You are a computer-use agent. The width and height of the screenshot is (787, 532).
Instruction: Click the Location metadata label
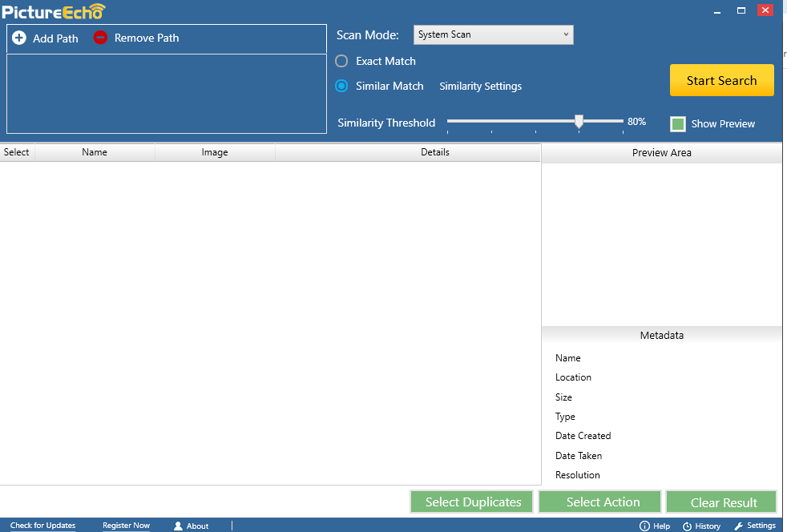[573, 377]
